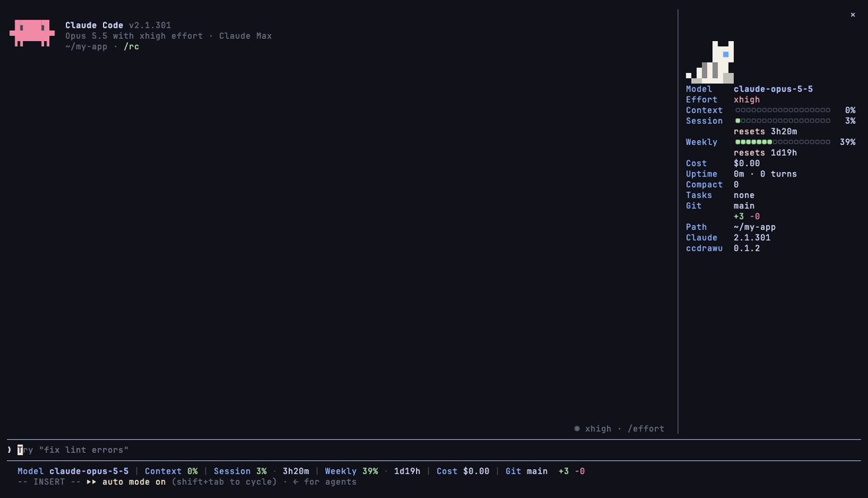Viewport: 868px width, 498px height.
Task: Click the "for agents" hint in the footer
Action: [x=330, y=482]
